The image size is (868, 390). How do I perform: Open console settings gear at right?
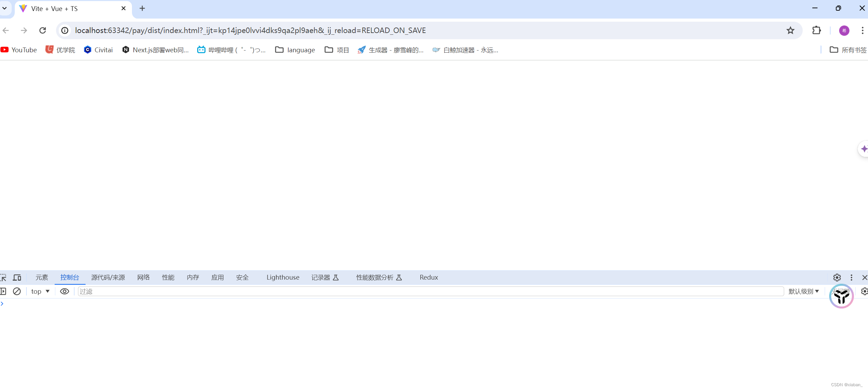(x=864, y=291)
